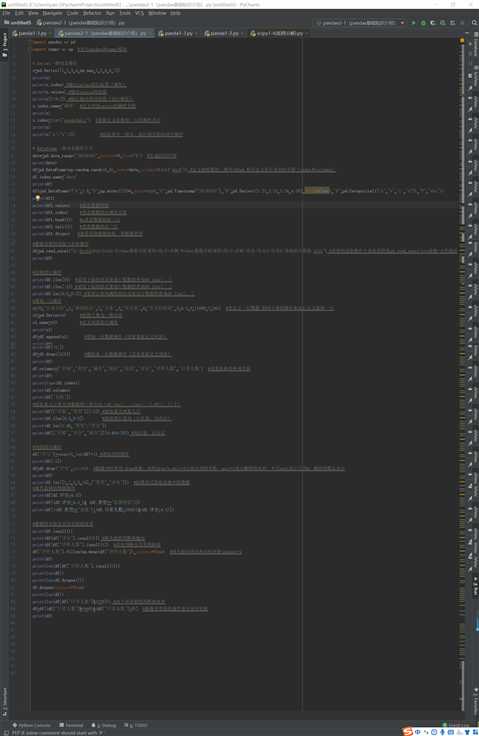Viewport: 479px width, 736px height.
Task: Click the yellow intention bulb in gutter
Action: click(38, 199)
